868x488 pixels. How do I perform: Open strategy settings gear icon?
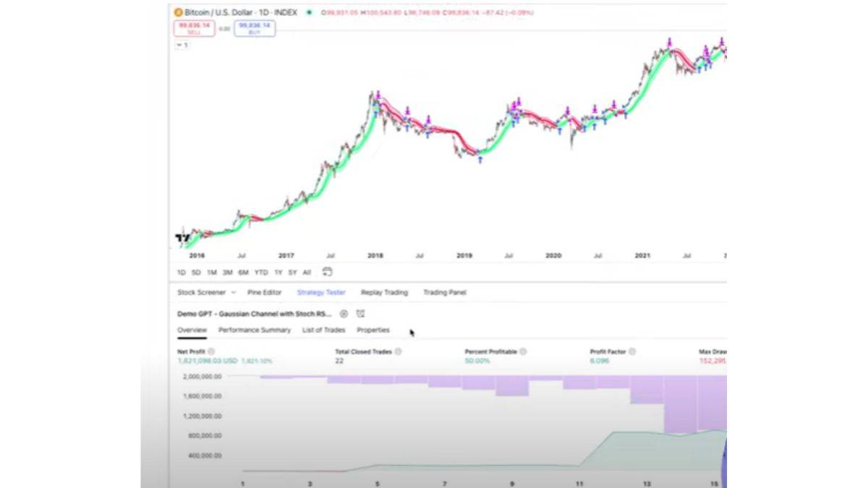344,314
